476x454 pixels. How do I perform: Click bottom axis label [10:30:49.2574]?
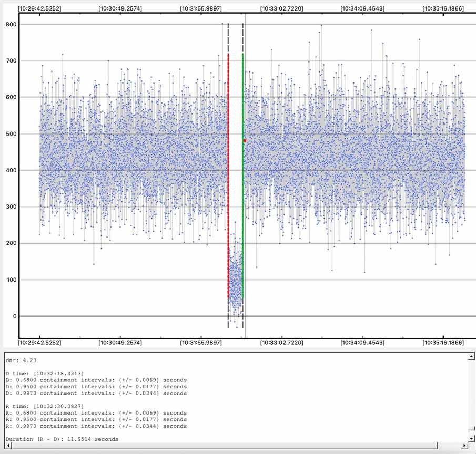tap(120, 343)
